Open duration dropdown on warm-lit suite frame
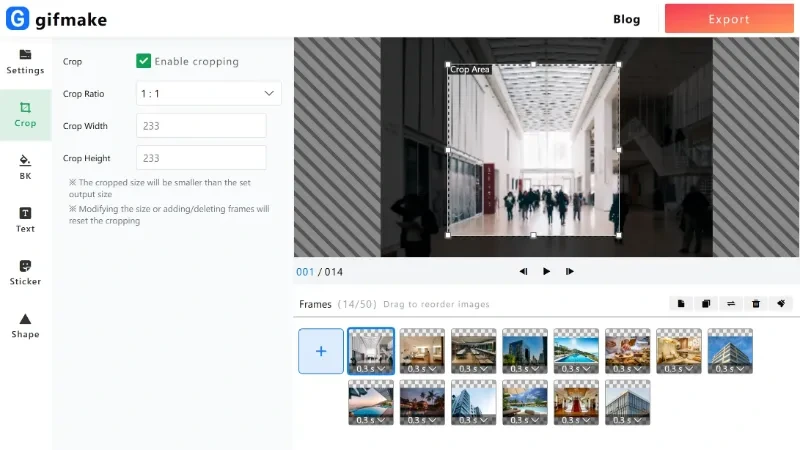800x450 pixels. (679, 368)
